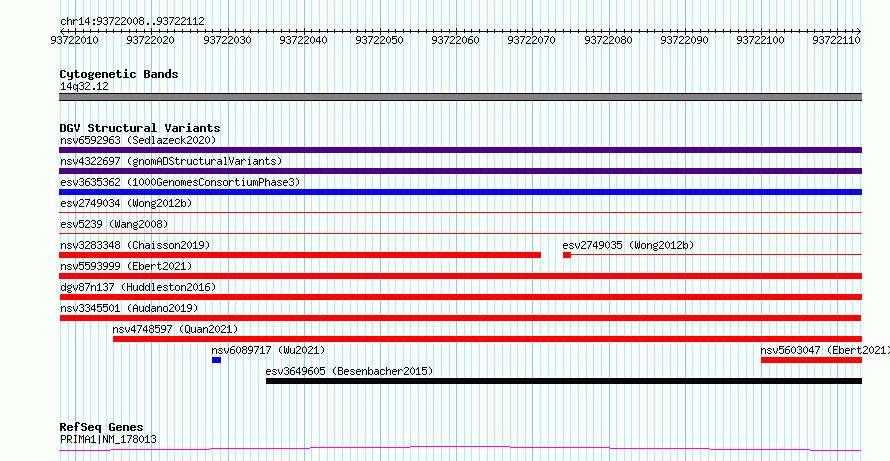
Task: Select the nsv6592963 purple variant bar
Action: click(460, 150)
